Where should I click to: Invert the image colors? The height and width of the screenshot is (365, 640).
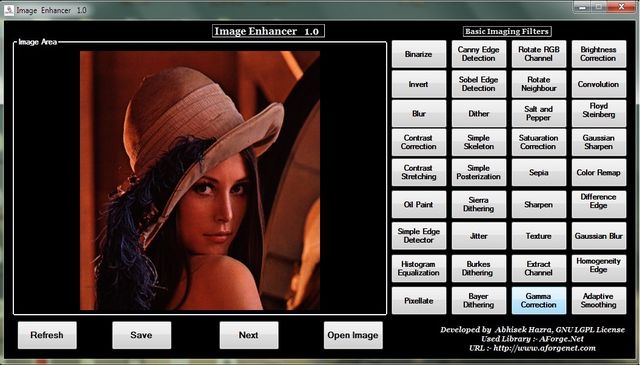pos(419,84)
